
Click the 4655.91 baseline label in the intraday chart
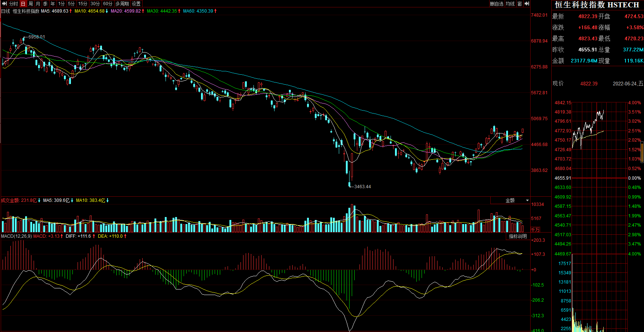point(563,178)
